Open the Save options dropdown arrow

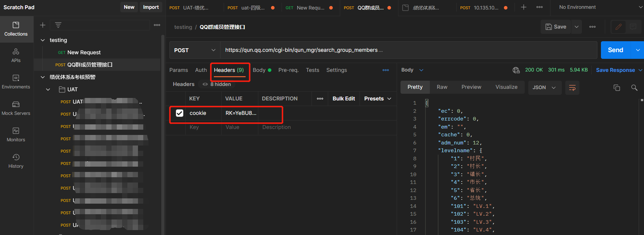click(577, 27)
